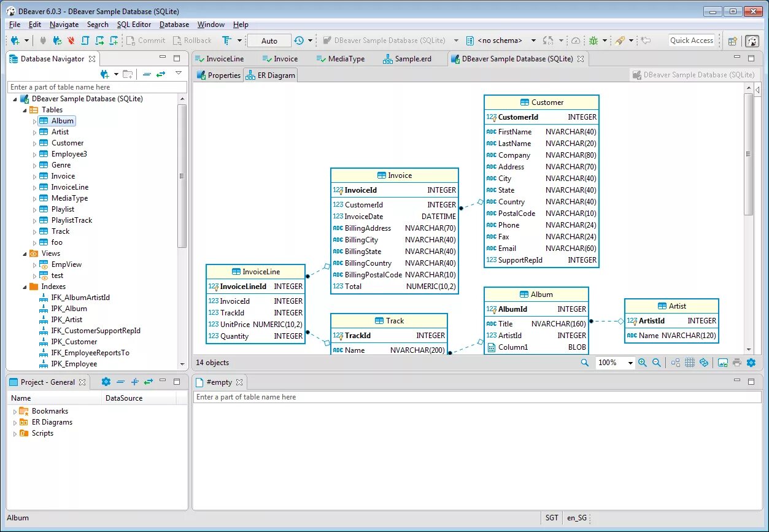The height and width of the screenshot is (532, 769).
Task: Click the Open Perspective icon near Quick Access
Action: (732, 41)
